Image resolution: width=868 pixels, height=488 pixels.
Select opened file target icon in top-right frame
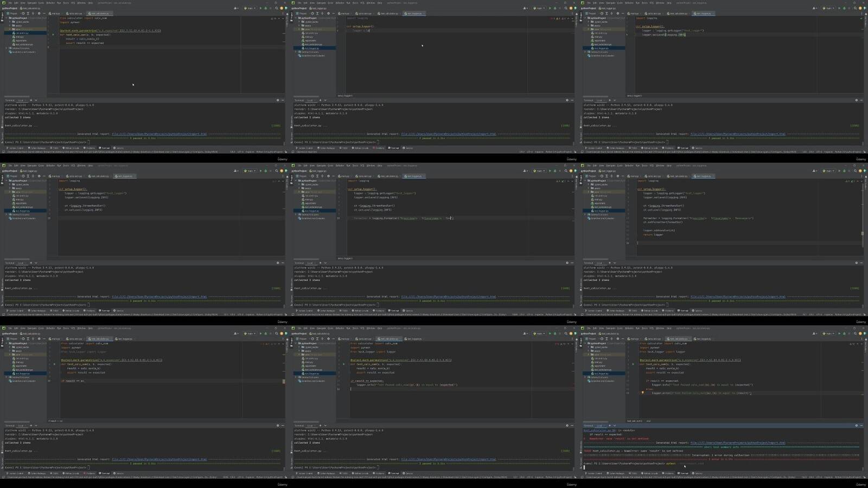(602, 14)
